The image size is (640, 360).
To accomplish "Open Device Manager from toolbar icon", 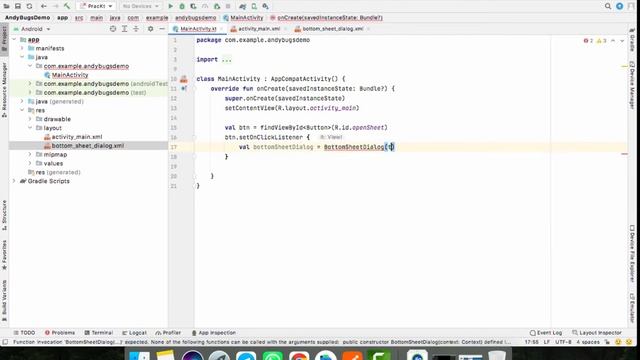I will (254, 6).
